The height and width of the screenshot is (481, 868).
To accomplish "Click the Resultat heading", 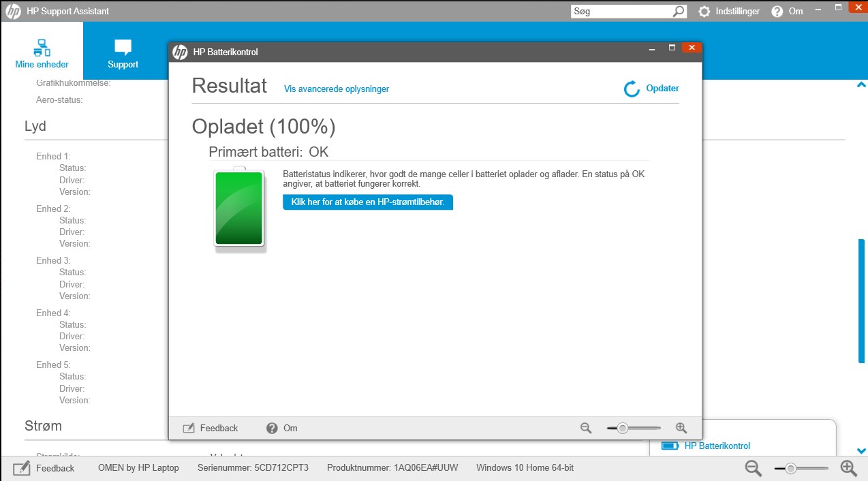I will tap(230, 86).
